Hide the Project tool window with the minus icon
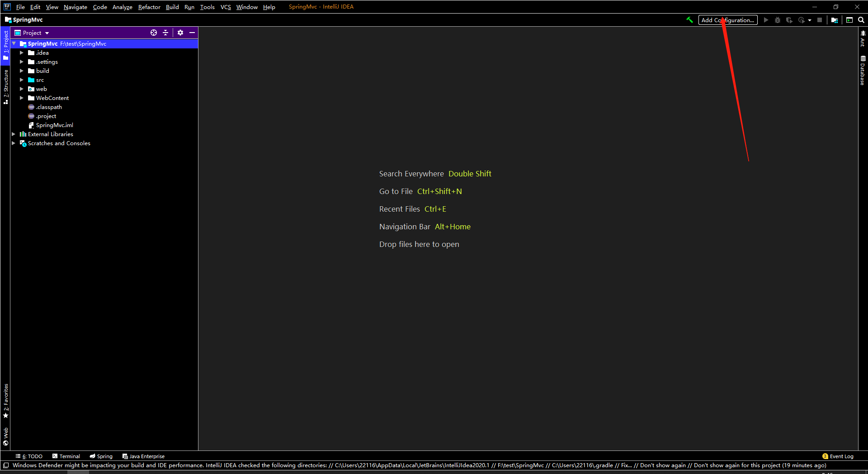This screenshot has height=474, width=868. tap(192, 33)
